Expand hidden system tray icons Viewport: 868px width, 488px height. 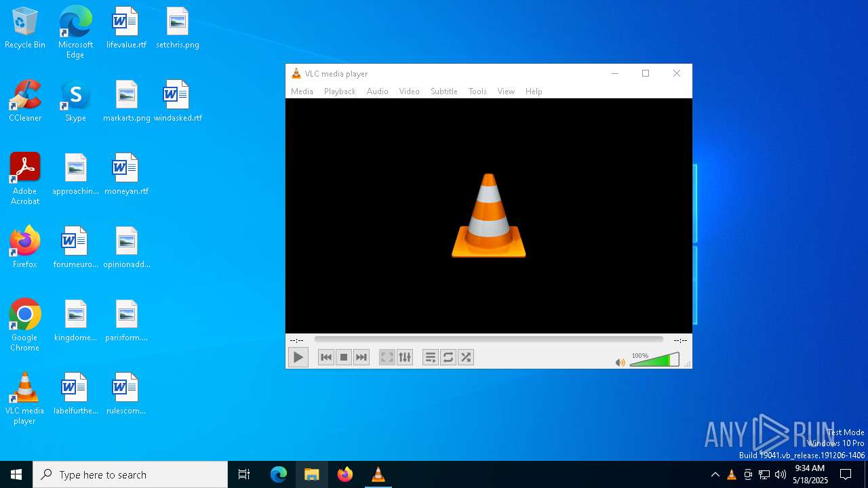tap(715, 474)
